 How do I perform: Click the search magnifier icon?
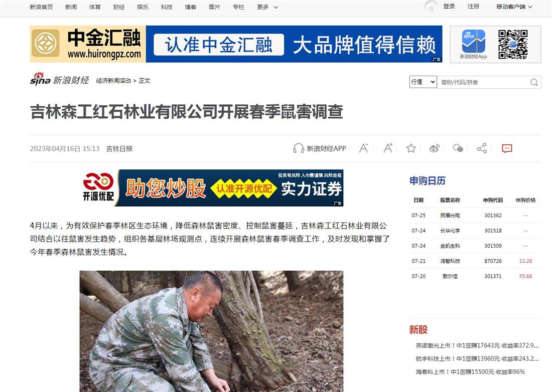pyautogui.click(x=534, y=82)
